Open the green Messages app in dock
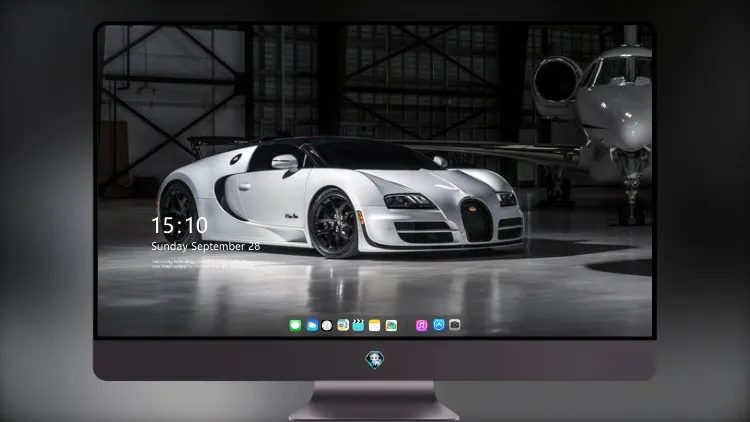The image size is (750, 422). [x=295, y=325]
